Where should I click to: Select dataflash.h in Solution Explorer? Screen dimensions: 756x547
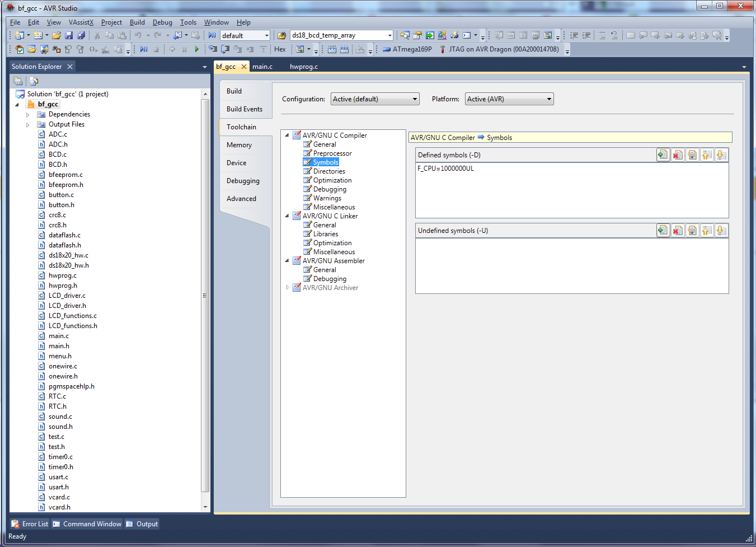[65, 245]
